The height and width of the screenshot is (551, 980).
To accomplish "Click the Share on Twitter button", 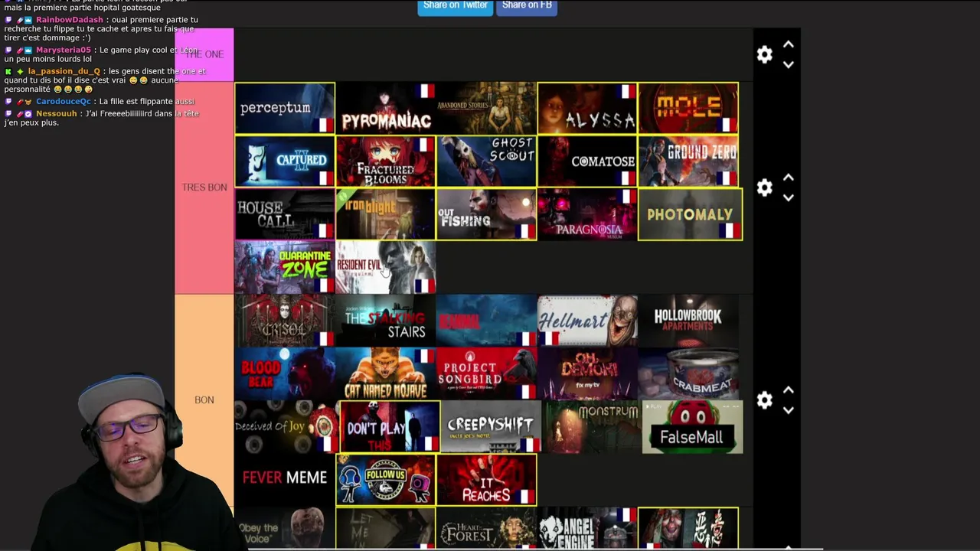I will click(455, 5).
